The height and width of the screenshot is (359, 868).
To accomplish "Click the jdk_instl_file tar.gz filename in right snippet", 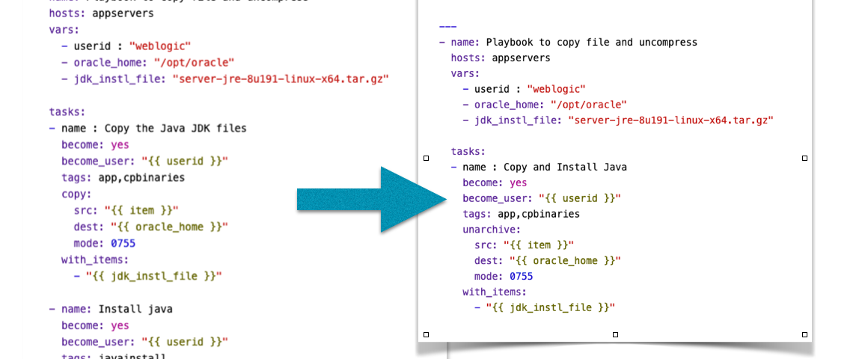I will click(x=670, y=120).
